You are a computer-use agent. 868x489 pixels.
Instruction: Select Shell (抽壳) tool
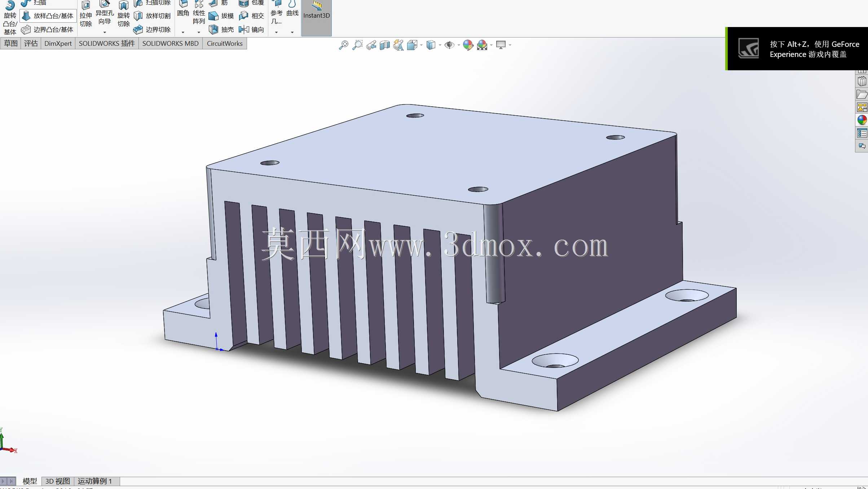click(221, 30)
